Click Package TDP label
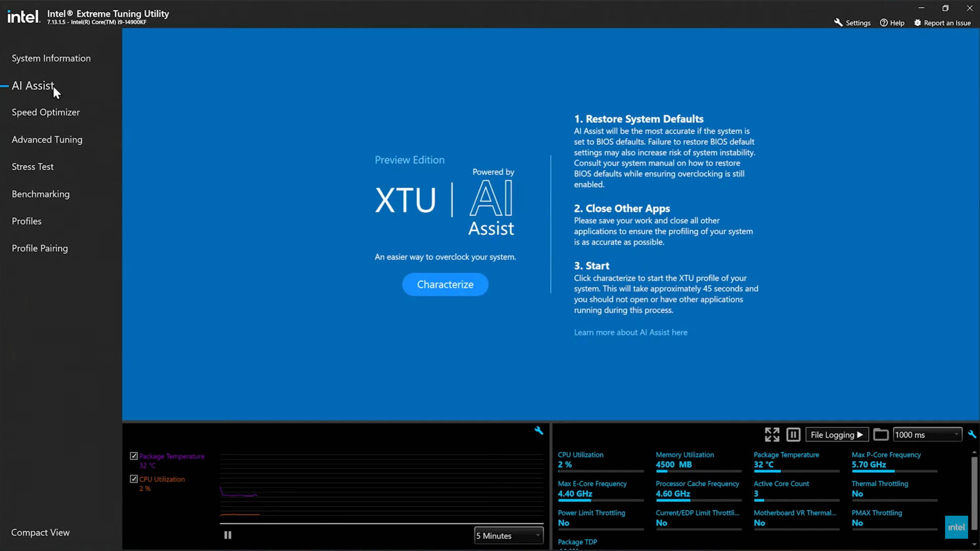This screenshot has height=551, width=980. point(577,542)
